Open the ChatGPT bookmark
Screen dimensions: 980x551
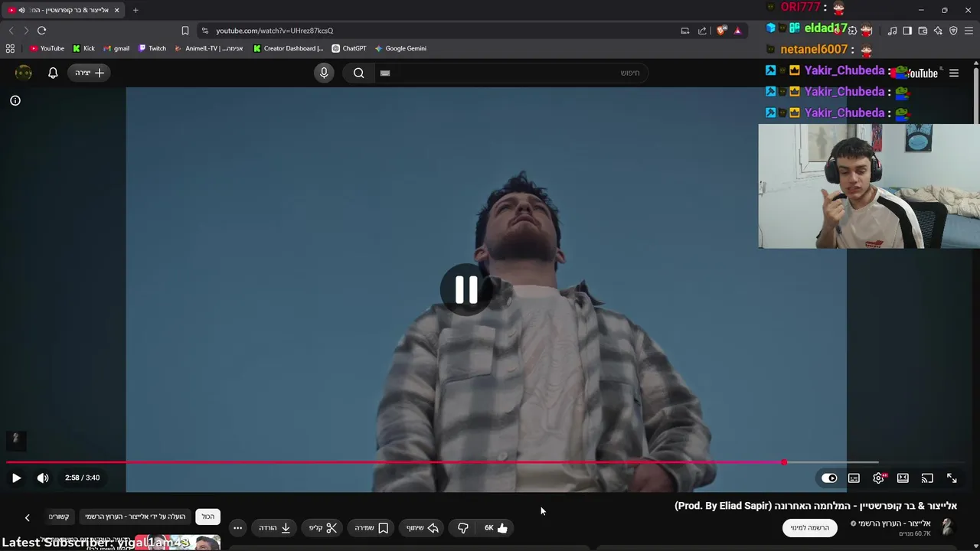349,48
